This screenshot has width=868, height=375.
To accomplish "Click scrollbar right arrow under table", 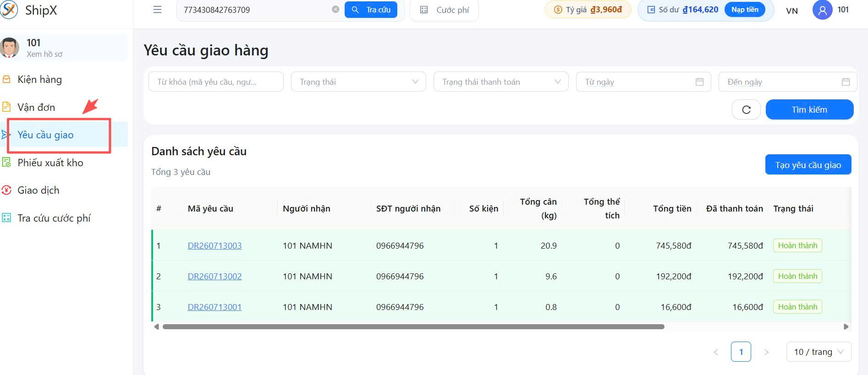I will (x=846, y=326).
